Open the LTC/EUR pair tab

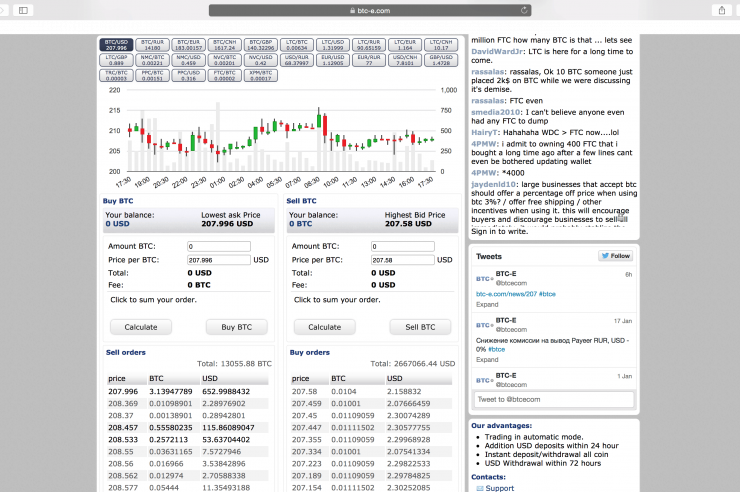click(405, 45)
